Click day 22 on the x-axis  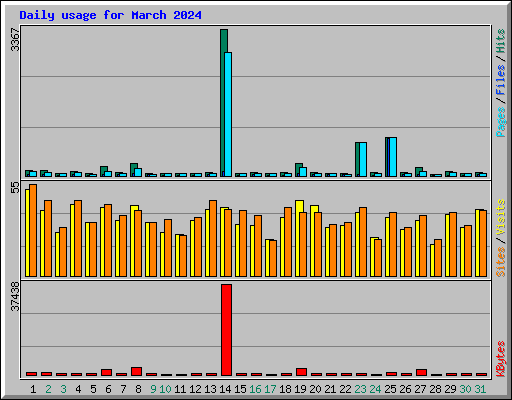[x=345, y=389]
